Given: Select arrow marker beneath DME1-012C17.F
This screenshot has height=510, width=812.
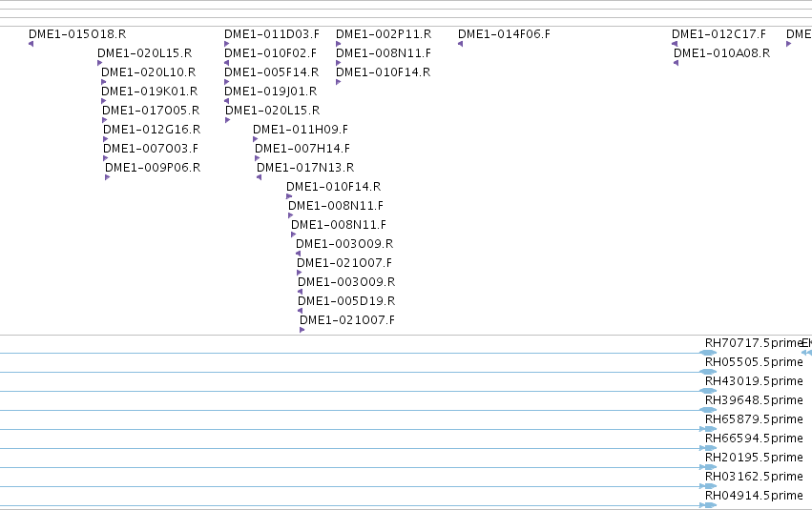Looking at the screenshot, I should click(x=675, y=44).
